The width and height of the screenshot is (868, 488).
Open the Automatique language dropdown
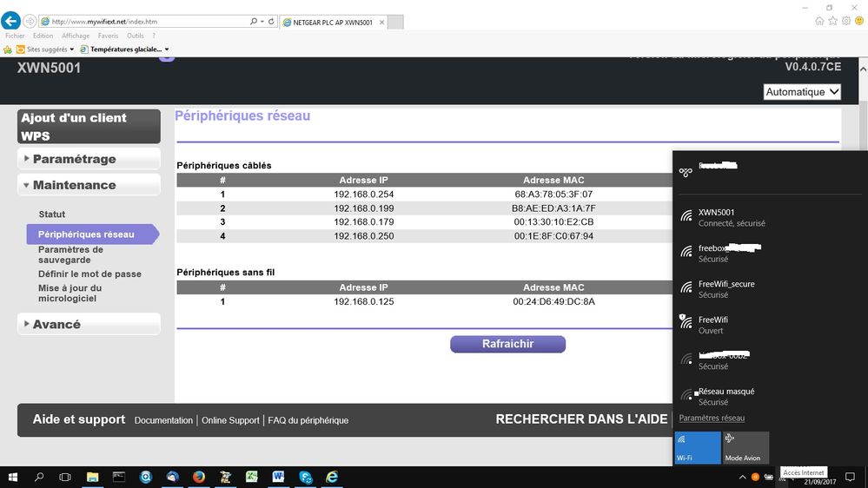point(802,92)
